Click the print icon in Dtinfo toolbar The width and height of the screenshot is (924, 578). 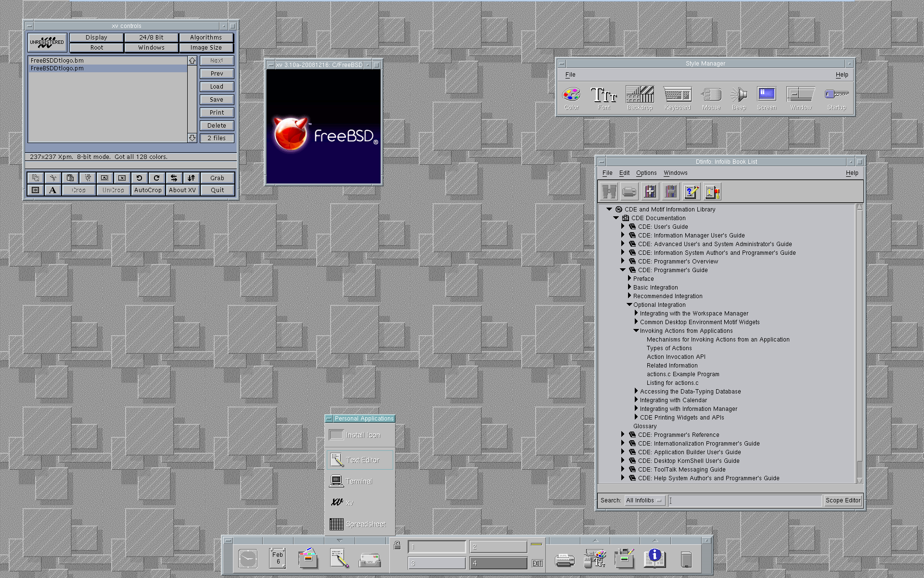[629, 191]
